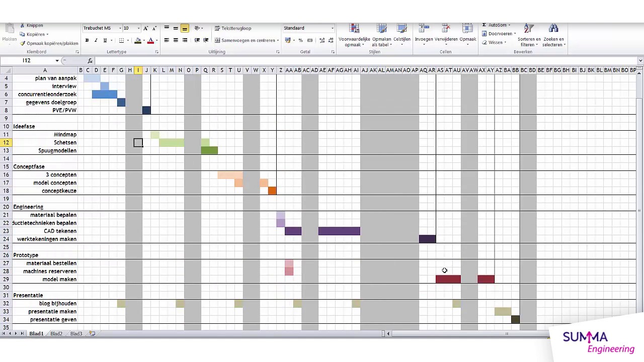Viewport: 644px width, 362px height.
Task: Open the Celstijlen cell styles gallery
Action: tap(402, 35)
